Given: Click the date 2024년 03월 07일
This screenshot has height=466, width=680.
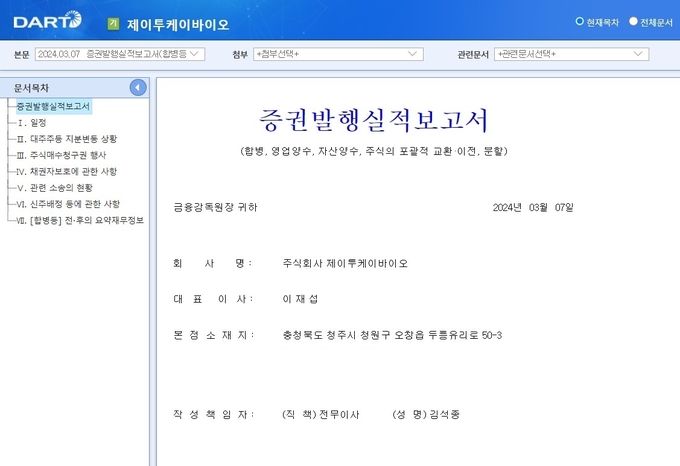Looking at the screenshot, I should click(x=533, y=208).
